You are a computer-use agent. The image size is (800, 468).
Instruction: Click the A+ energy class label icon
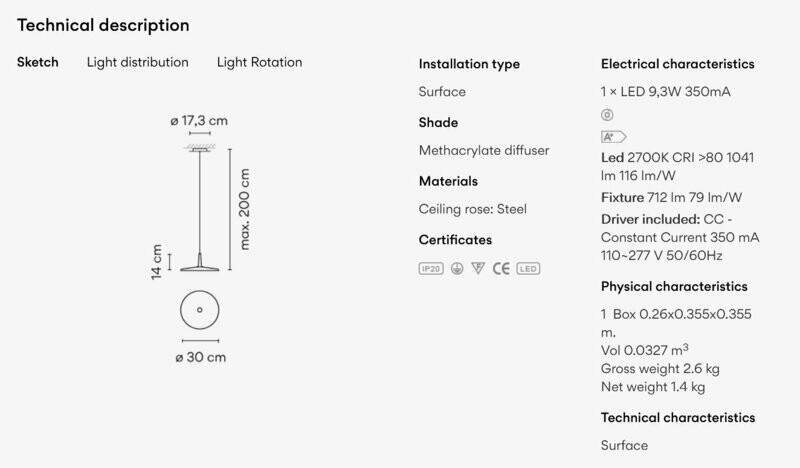coord(613,137)
